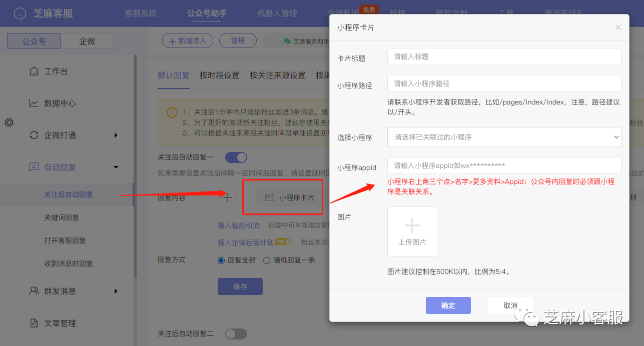The image size is (644, 346).
Task: Select the 随机回复一条 radio button
Action: click(266, 260)
